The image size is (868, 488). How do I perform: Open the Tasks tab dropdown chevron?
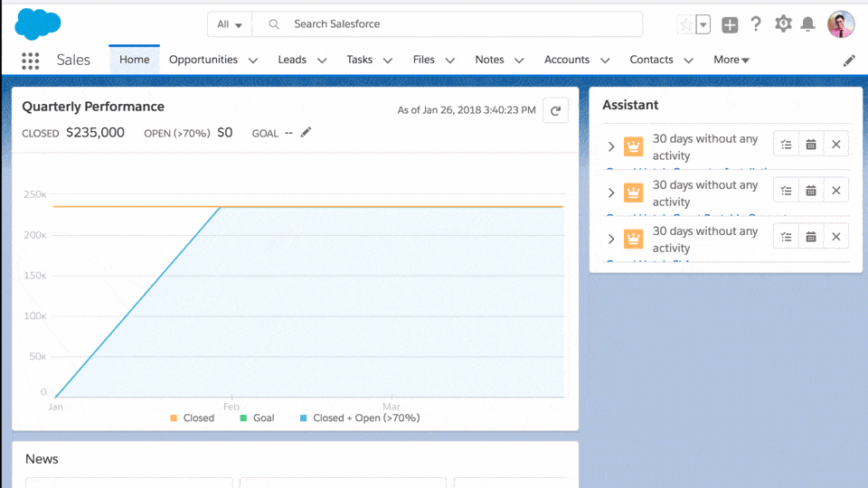point(388,61)
